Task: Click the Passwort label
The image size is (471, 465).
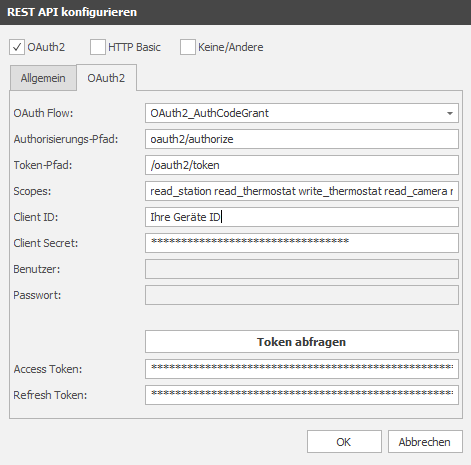Action: tap(37, 295)
